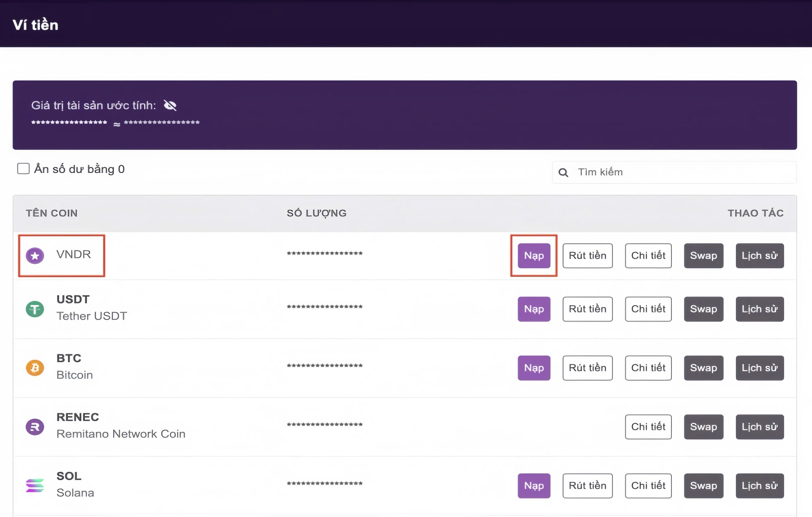Open Lịch sử for VNDR

pos(760,256)
